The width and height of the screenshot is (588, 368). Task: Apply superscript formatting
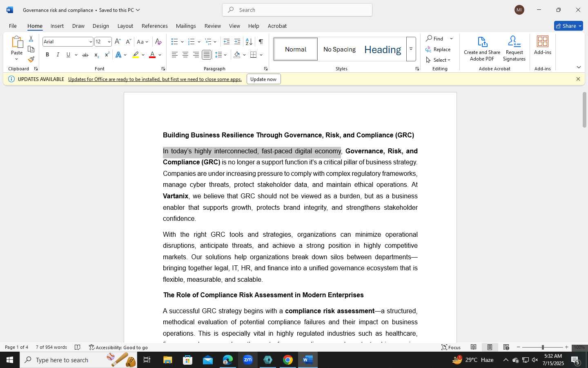tap(107, 55)
